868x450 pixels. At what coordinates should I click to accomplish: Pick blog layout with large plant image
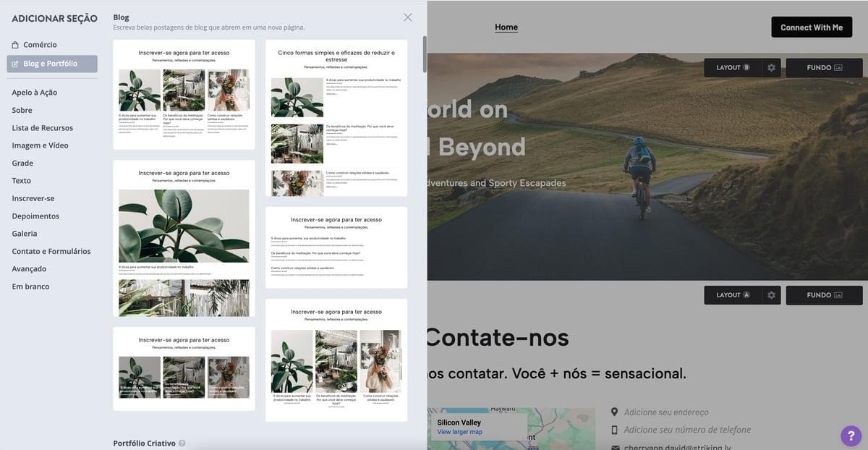tap(184, 238)
